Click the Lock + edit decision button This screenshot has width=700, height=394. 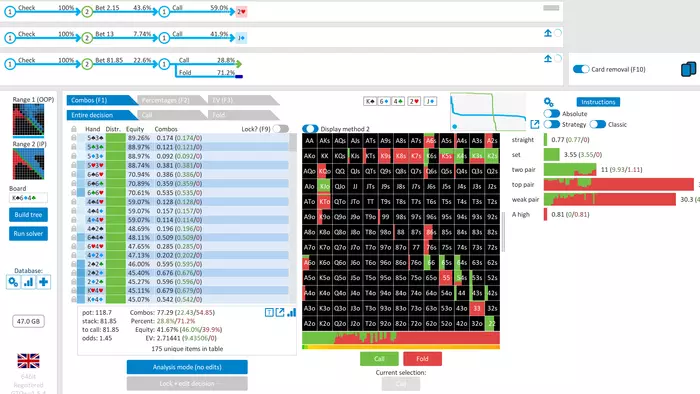tap(187, 383)
